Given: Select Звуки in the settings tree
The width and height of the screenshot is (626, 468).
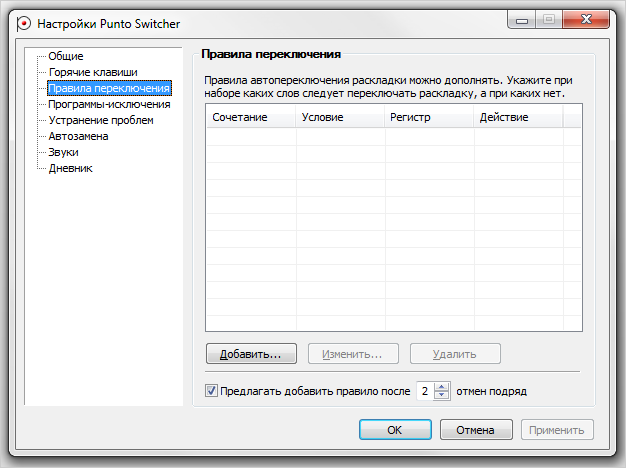Looking at the screenshot, I should pyautogui.click(x=63, y=152).
